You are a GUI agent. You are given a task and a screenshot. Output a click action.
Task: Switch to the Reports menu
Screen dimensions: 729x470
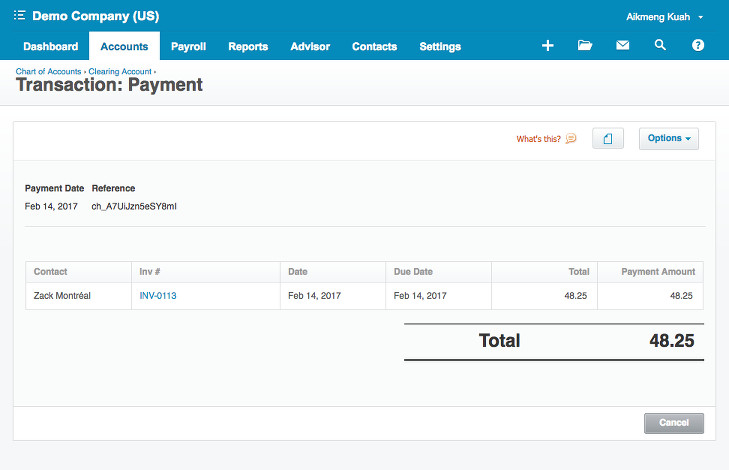tap(248, 46)
